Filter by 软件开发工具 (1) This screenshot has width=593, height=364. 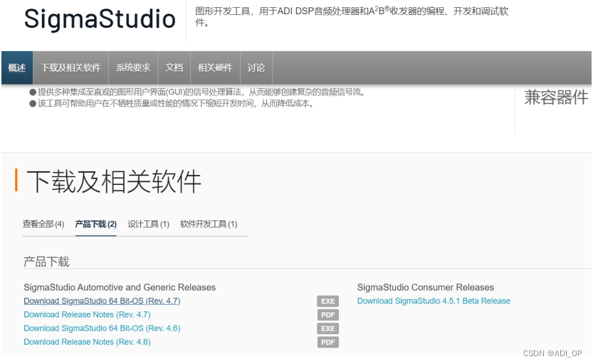click(209, 224)
